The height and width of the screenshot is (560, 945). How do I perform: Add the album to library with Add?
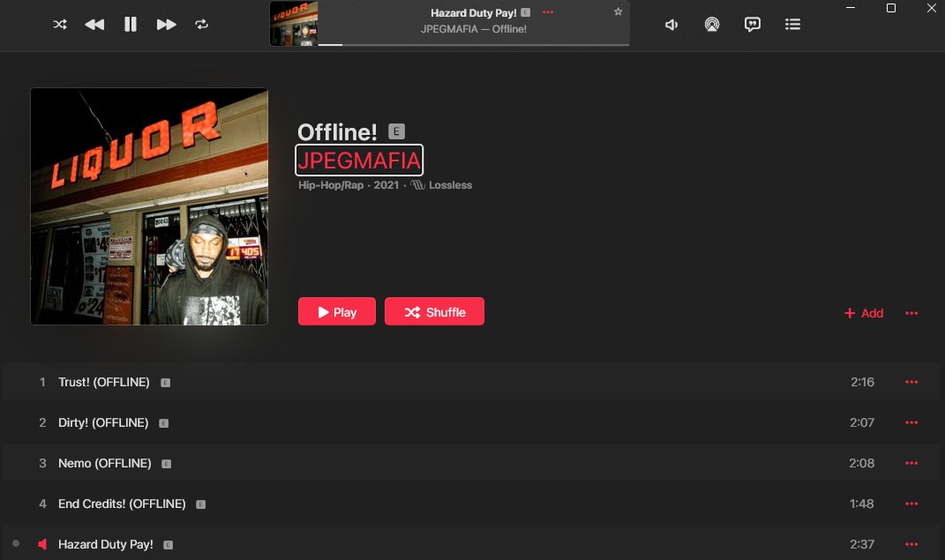tap(864, 313)
